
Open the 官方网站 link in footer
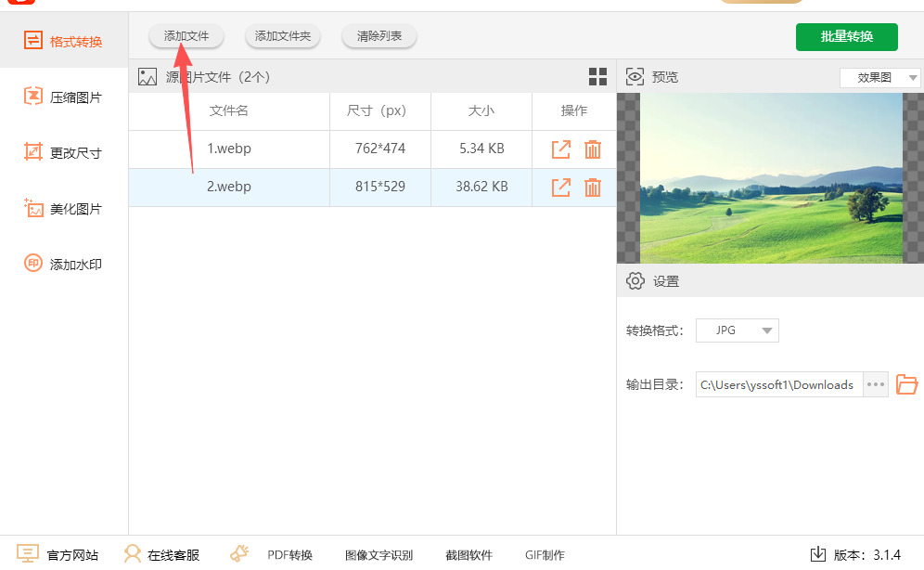(58, 555)
